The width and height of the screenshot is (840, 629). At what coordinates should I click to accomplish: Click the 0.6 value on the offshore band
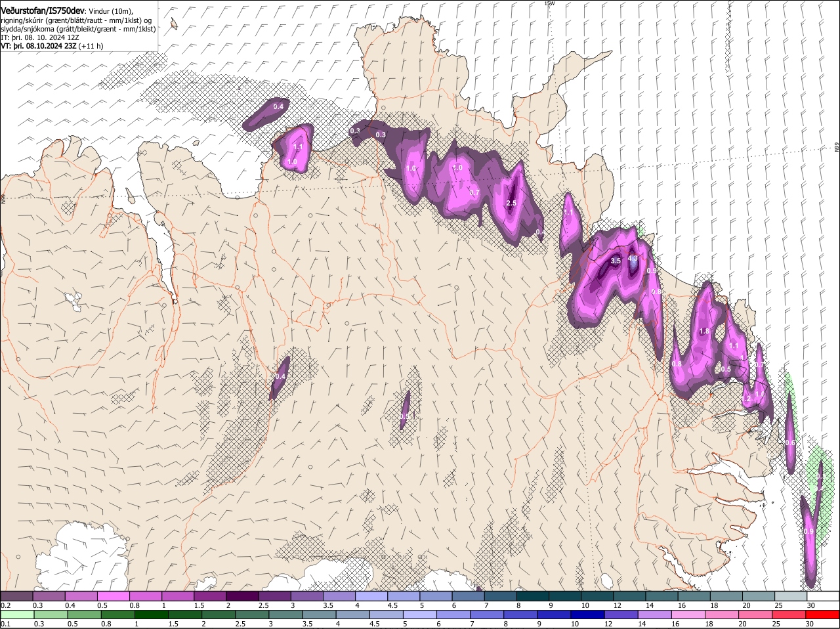point(790,443)
